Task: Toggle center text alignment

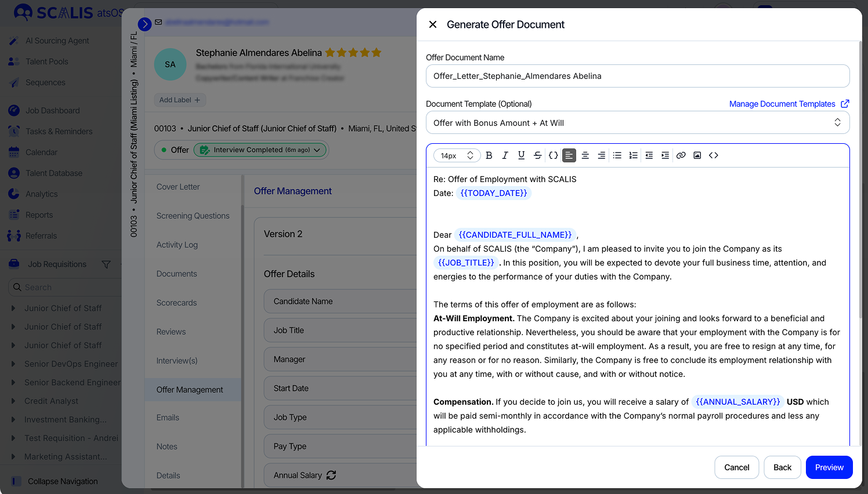Action: pyautogui.click(x=585, y=155)
